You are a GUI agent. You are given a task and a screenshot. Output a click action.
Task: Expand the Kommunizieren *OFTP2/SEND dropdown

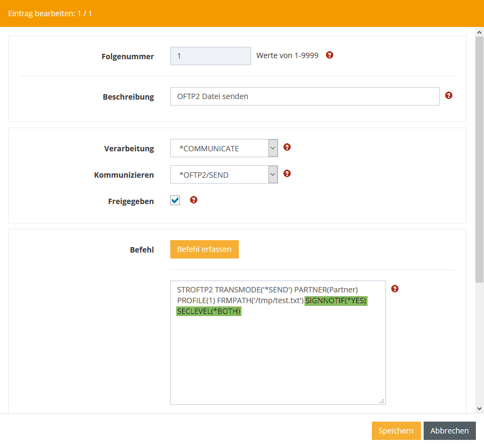click(224, 174)
